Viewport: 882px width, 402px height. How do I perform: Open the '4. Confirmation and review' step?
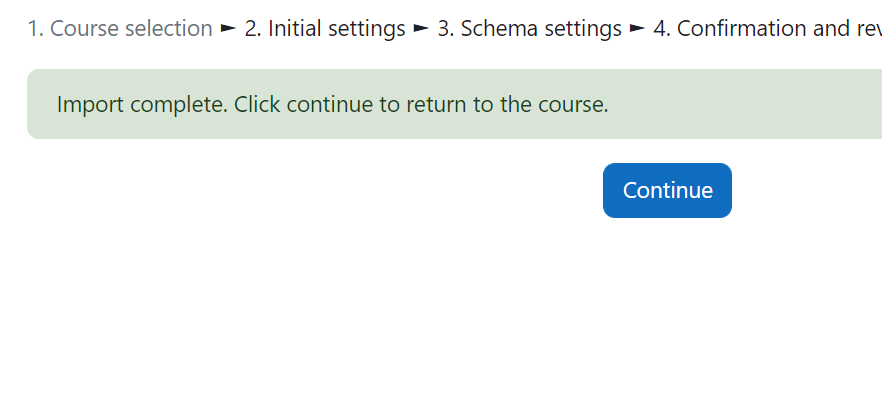767,29
